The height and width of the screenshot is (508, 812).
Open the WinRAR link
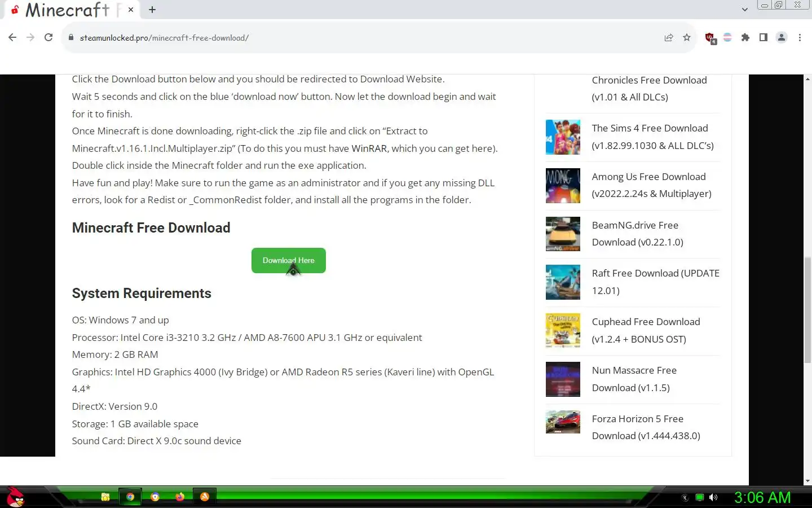pyautogui.click(x=369, y=148)
